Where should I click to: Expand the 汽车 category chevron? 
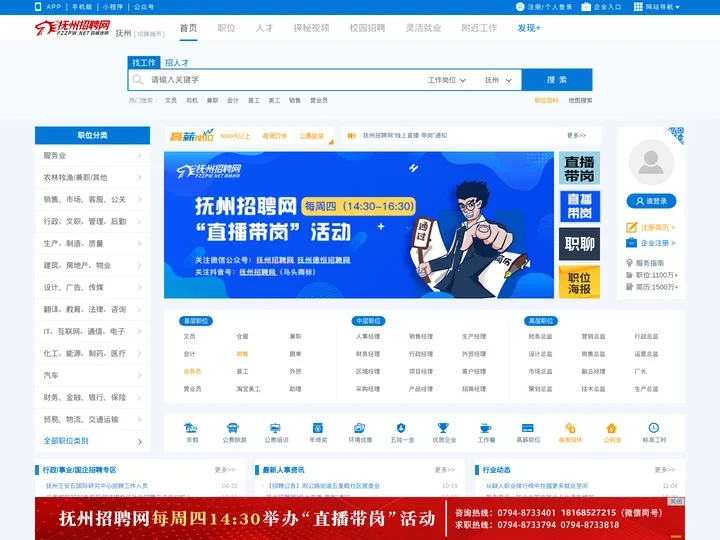[140, 376]
